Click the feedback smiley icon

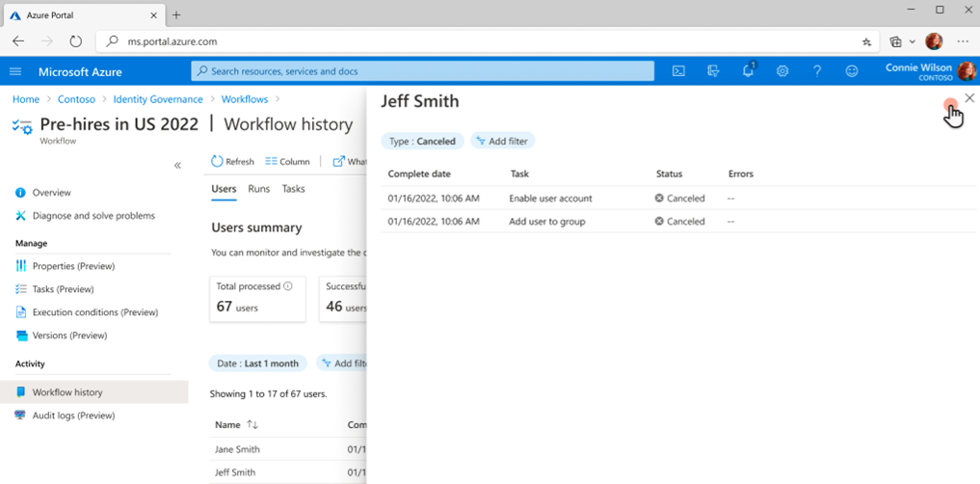click(x=852, y=71)
